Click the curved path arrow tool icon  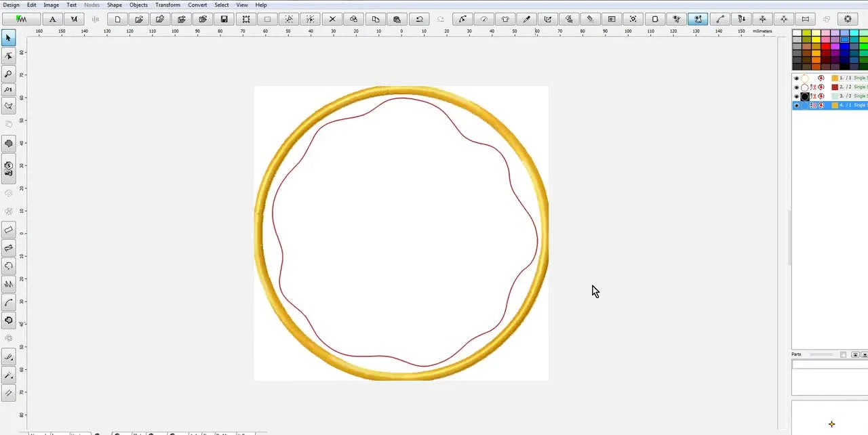coord(462,19)
